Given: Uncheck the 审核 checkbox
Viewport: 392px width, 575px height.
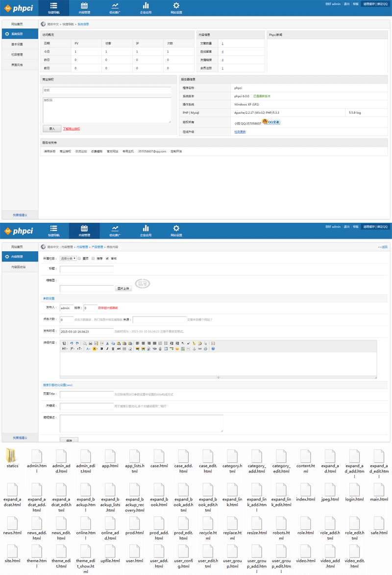Looking at the screenshot, I should pos(107,258).
